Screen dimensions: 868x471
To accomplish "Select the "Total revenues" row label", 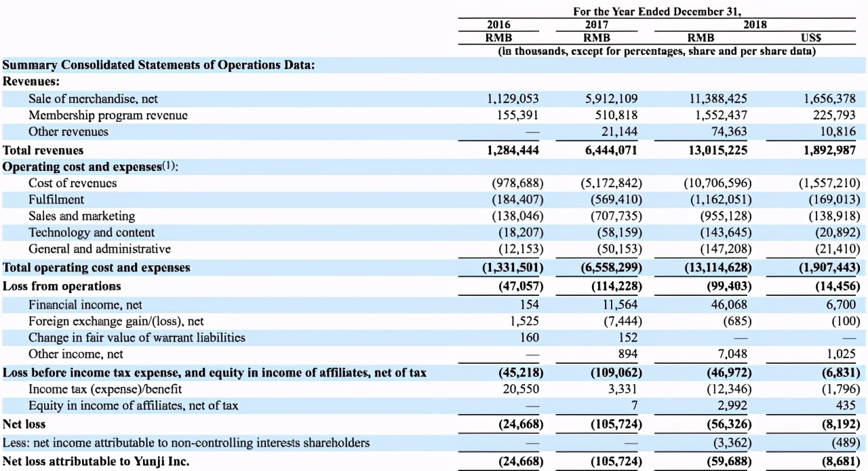I will tap(43, 150).
